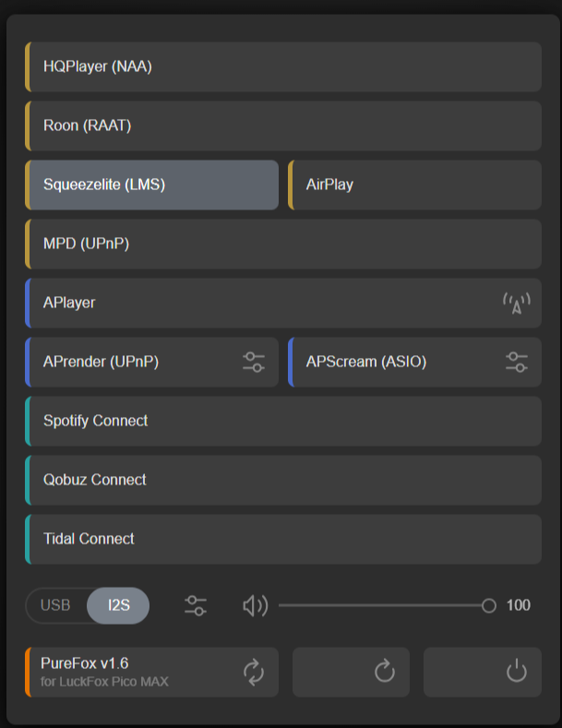The height and width of the screenshot is (728, 562).
Task: Select HQPlayer (NAA) player
Action: 283,66
